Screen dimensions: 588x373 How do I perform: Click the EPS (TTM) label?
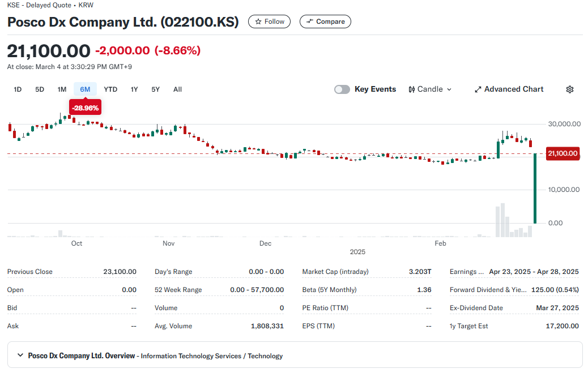click(318, 326)
